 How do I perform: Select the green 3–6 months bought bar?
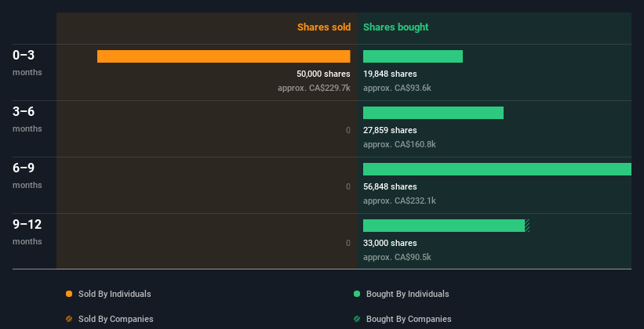433,113
